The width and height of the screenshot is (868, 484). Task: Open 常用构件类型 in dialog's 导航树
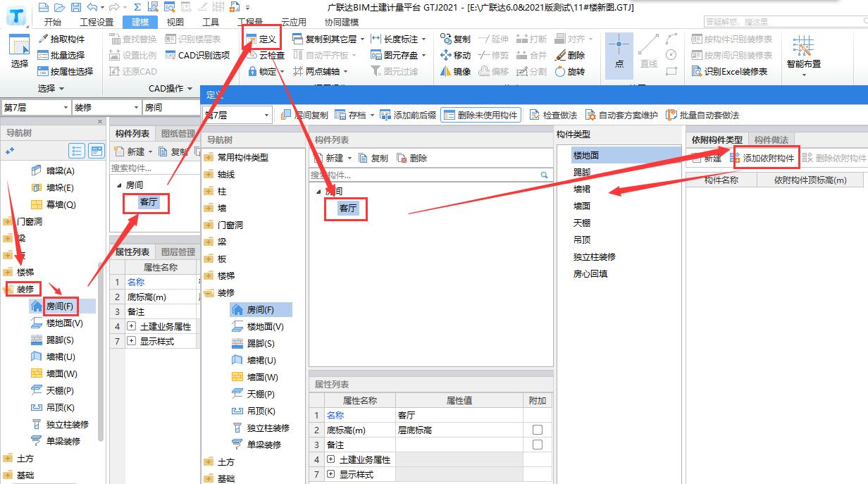[x=242, y=157]
